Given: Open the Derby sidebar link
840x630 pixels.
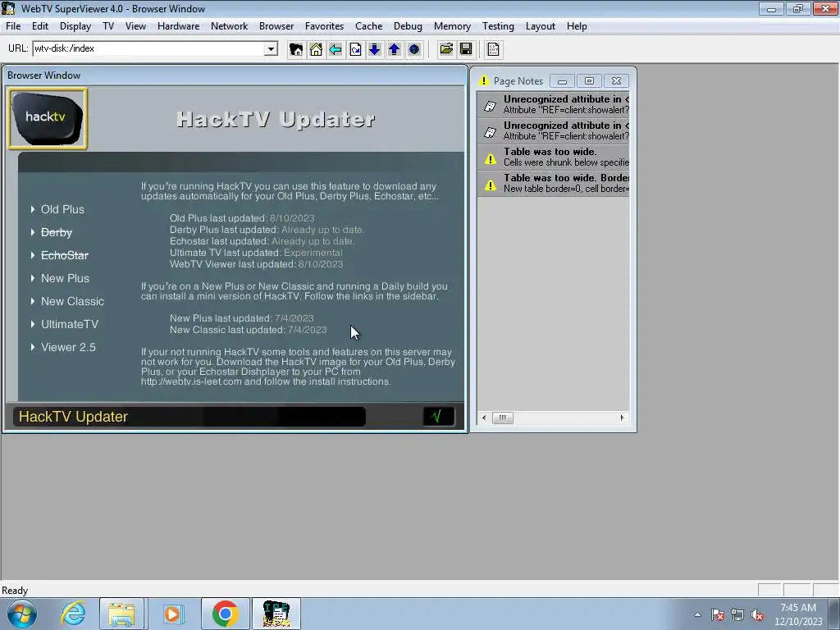Looking at the screenshot, I should 57,232.
